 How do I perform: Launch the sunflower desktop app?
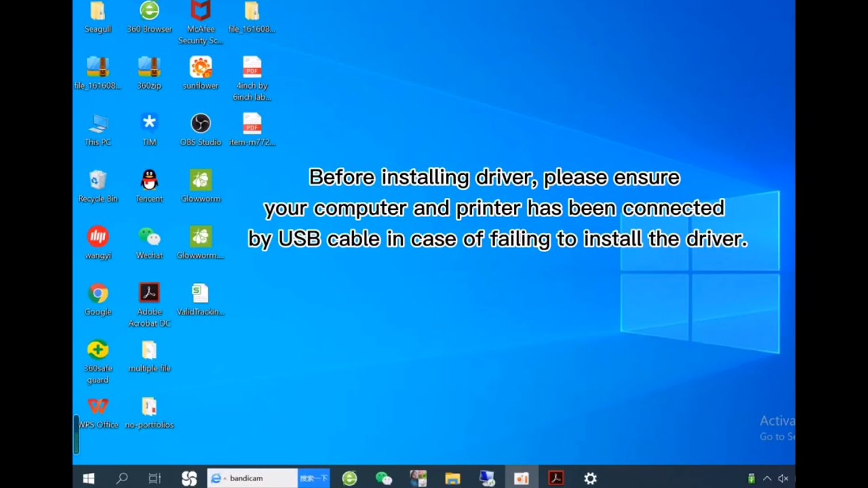point(201,73)
